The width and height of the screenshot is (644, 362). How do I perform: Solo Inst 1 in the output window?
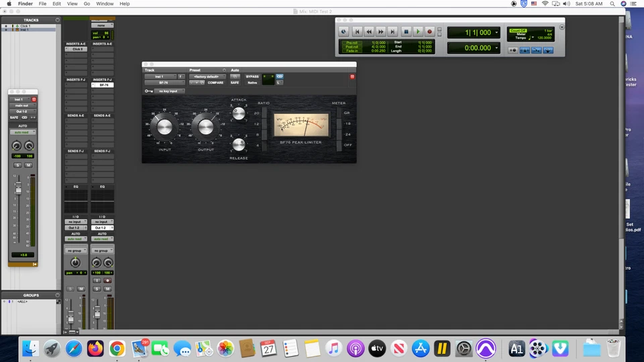[x=17, y=165]
